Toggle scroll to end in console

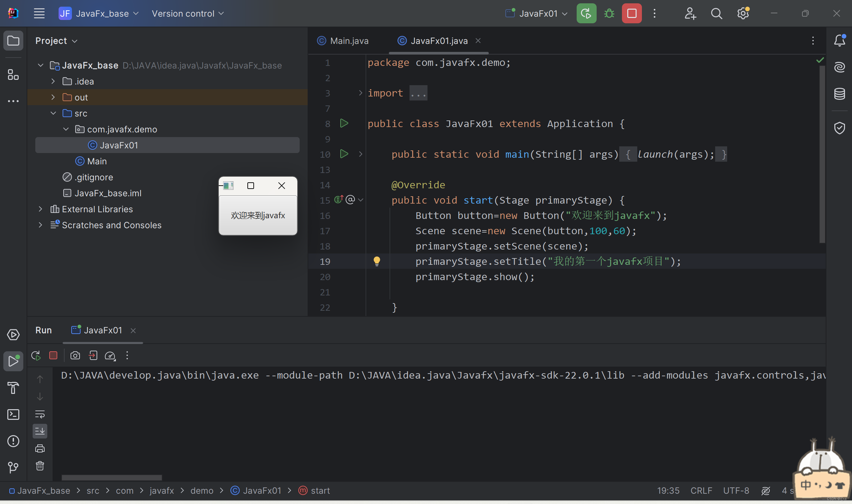[40, 431]
